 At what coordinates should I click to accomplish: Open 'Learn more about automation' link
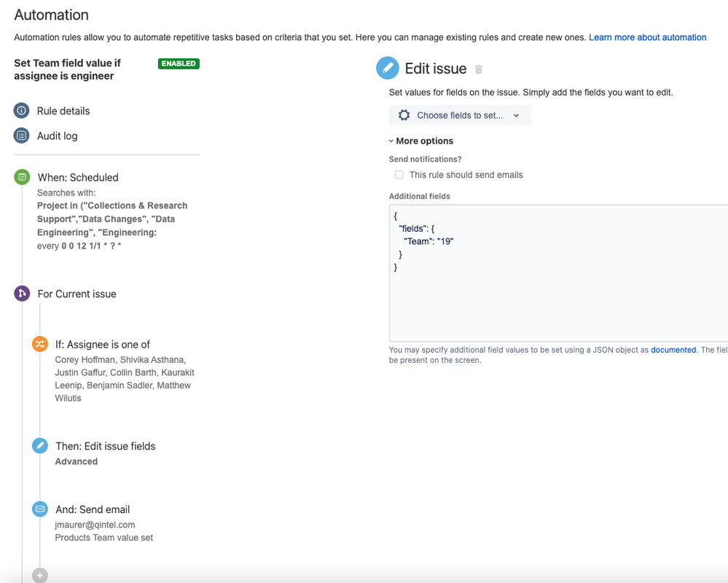point(647,37)
